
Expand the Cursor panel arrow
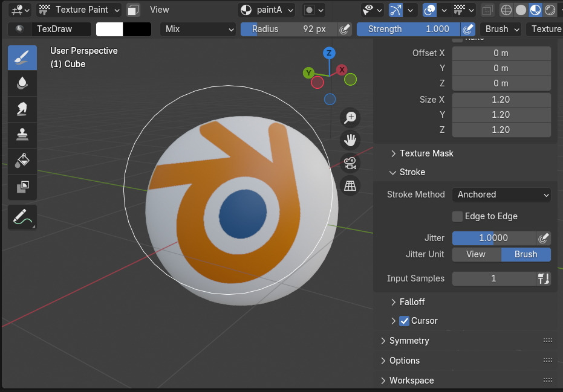394,321
